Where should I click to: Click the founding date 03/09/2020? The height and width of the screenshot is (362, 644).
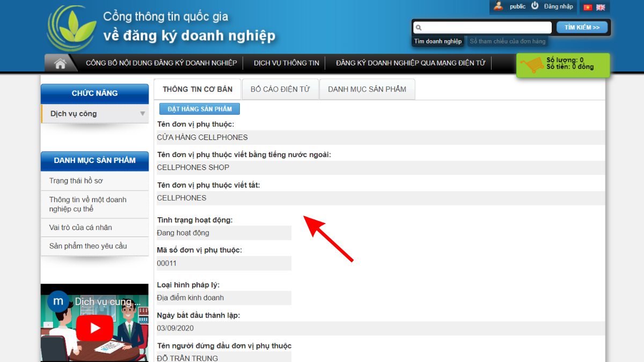(175, 328)
